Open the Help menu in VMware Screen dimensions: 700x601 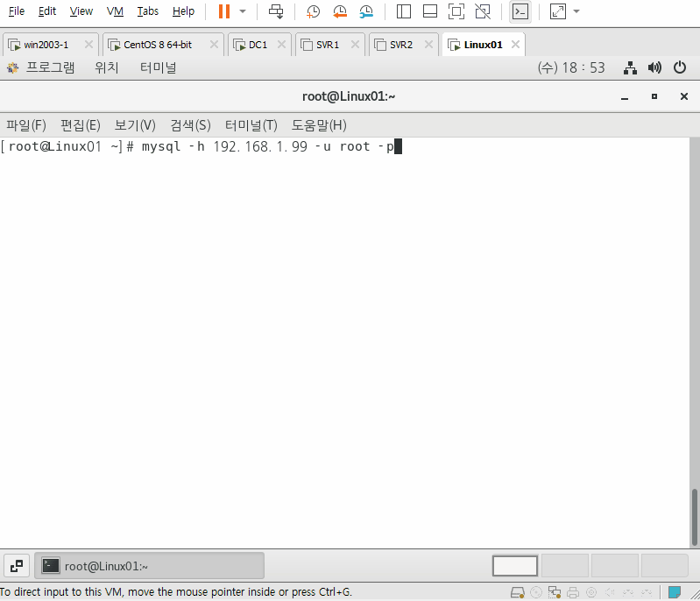click(x=183, y=11)
